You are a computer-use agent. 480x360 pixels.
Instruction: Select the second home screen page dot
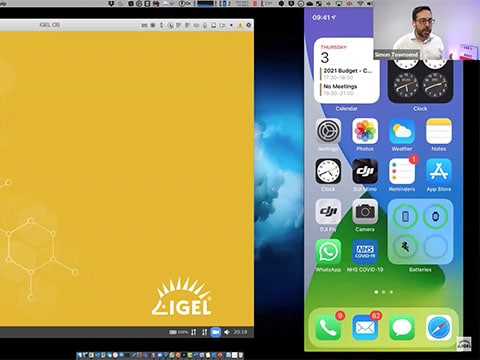click(384, 292)
